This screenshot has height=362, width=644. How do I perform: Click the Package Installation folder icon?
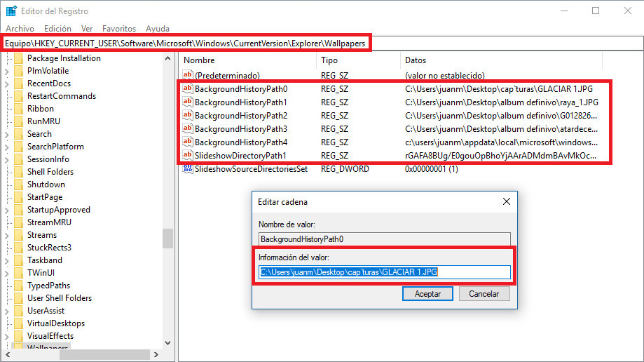pos(18,58)
